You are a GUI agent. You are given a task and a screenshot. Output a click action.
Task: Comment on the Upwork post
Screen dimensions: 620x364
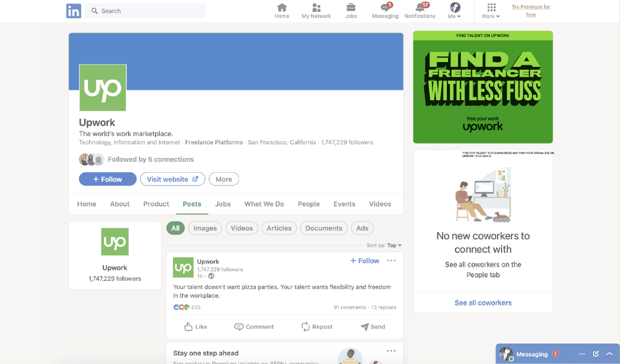click(x=254, y=326)
